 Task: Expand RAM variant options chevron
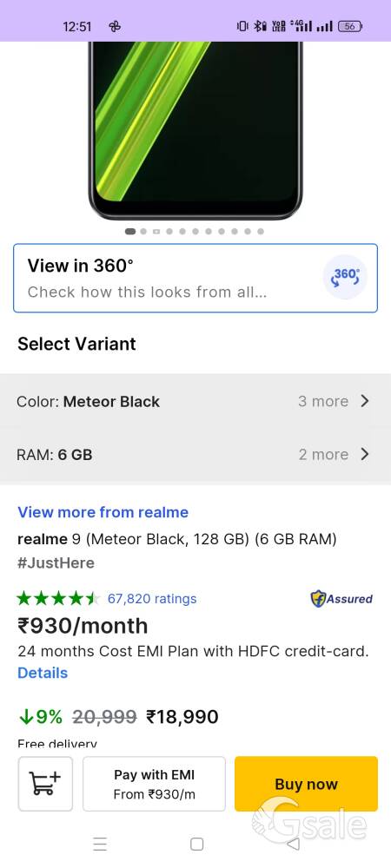(364, 455)
